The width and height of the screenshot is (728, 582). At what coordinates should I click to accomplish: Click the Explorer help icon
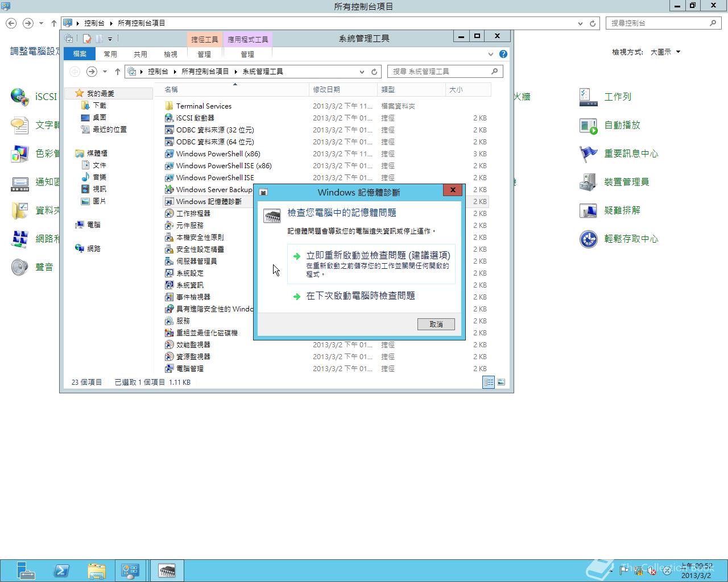pos(503,54)
